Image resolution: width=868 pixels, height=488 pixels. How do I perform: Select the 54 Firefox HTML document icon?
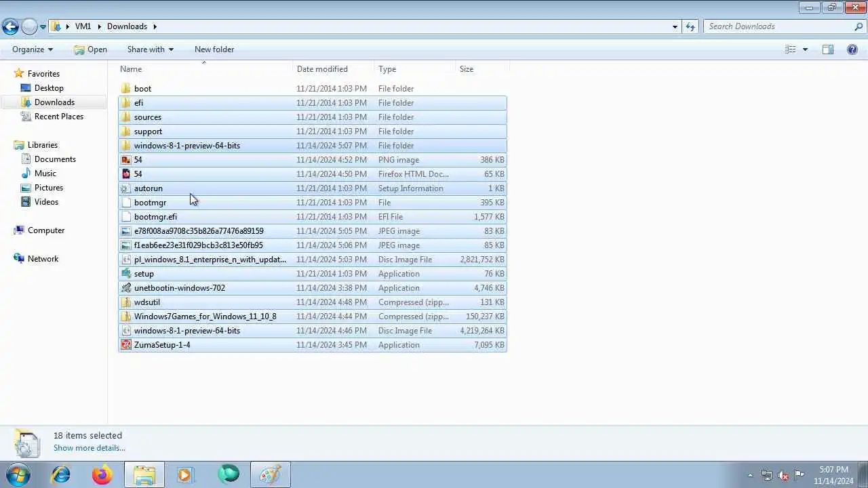[126, 174]
